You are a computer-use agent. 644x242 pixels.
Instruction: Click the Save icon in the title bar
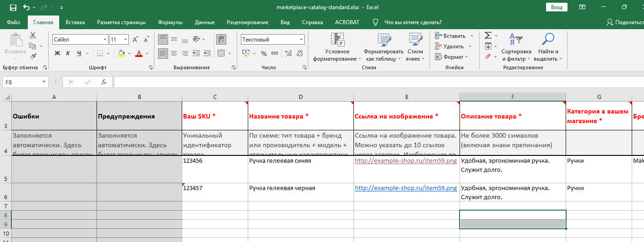(13, 7)
